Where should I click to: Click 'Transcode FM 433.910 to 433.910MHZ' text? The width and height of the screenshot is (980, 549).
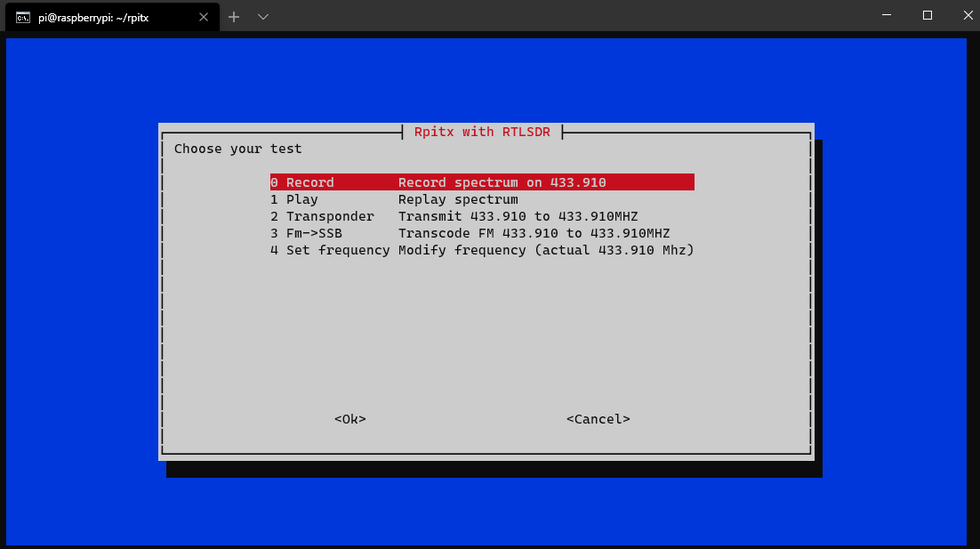pyautogui.click(x=534, y=233)
